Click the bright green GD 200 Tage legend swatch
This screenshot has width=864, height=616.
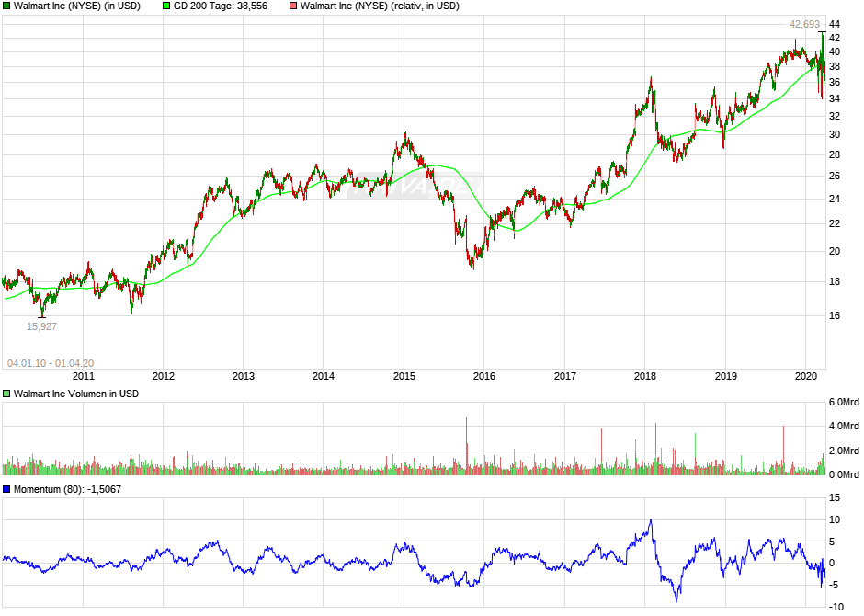166,6
